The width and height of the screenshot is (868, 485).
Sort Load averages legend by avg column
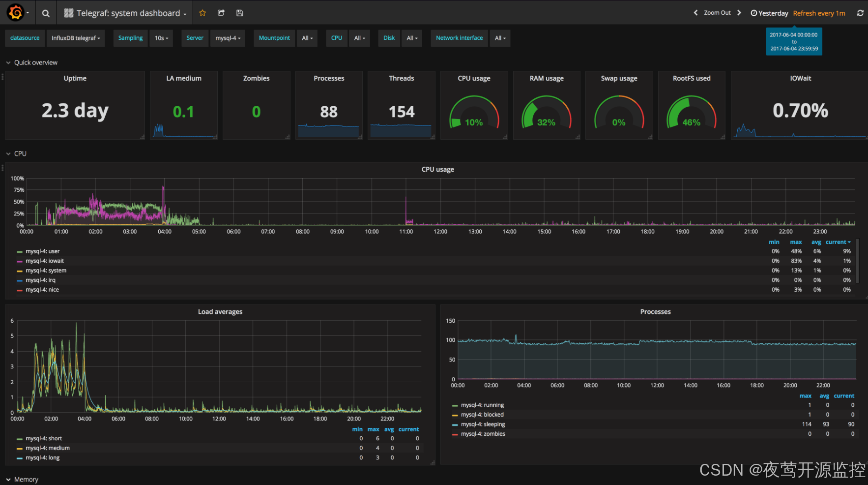tap(389, 429)
